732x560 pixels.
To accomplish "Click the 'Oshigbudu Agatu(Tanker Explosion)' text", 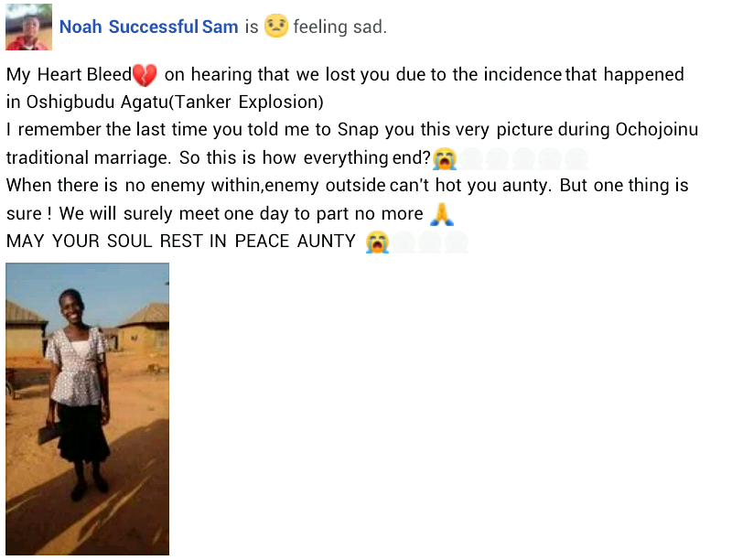I will (175, 102).
